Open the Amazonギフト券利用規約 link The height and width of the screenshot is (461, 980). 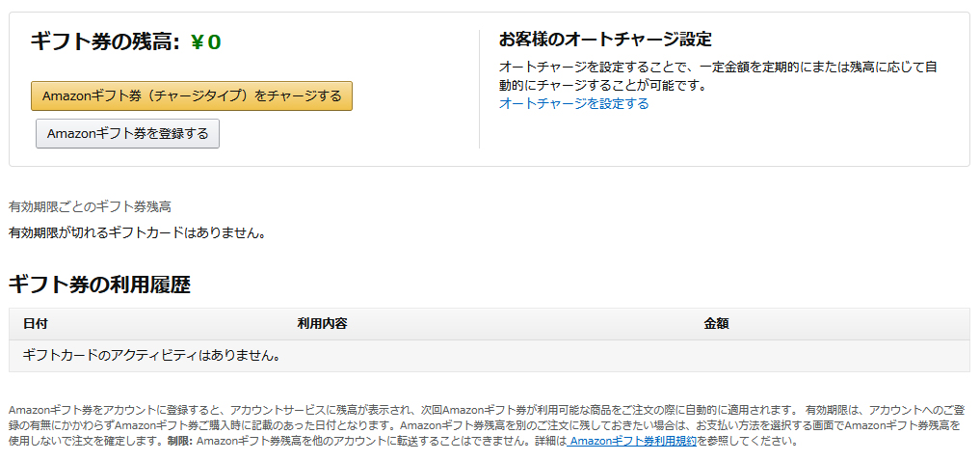coord(631,441)
